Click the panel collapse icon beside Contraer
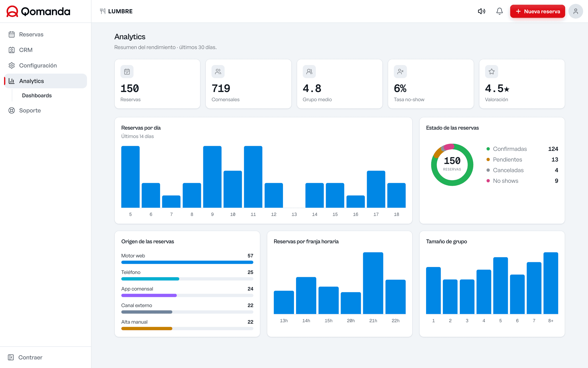588x368 pixels. pyautogui.click(x=11, y=357)
